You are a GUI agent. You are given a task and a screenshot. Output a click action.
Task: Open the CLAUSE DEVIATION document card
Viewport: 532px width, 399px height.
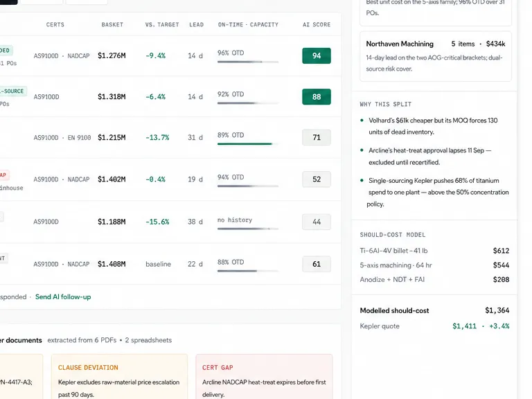[x=119, y=377]
